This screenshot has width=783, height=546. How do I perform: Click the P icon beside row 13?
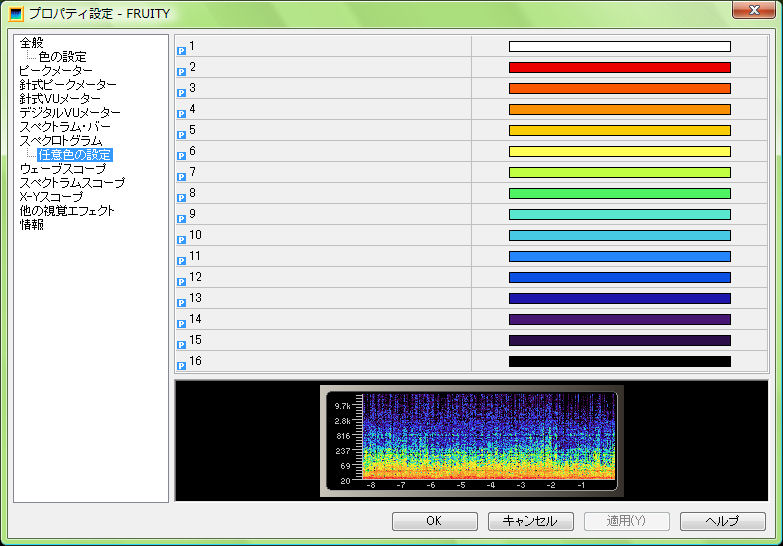pyautogui.click(x=181, y=303)
